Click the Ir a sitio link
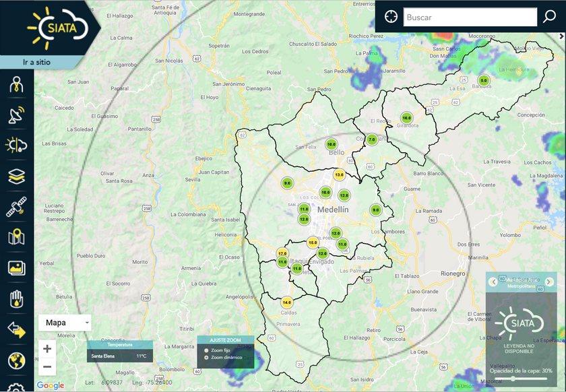This screenshot has height=392, width=566. coord(36,63)
